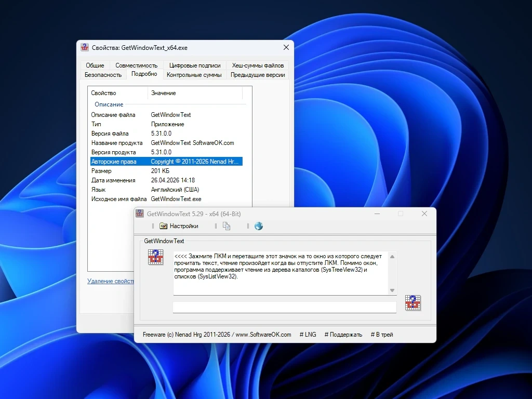
Task: Click the text area scroll up arrow
Action: pyautogui.click(x=392, y=257)
